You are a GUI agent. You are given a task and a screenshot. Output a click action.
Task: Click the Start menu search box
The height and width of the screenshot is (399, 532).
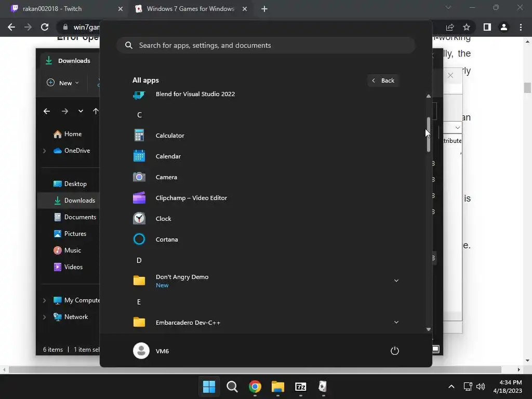point(265,45)
